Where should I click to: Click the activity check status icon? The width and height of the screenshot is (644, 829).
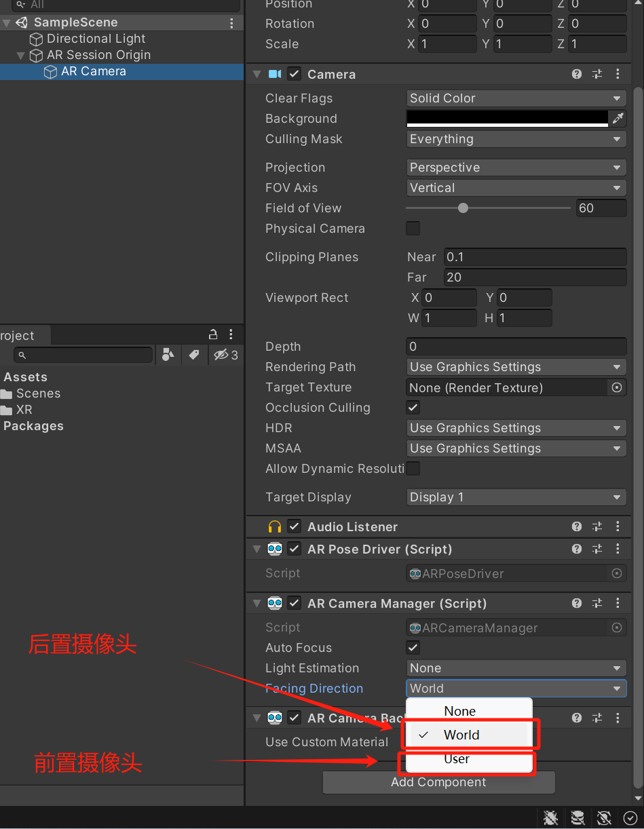click(x=630, y=818)
